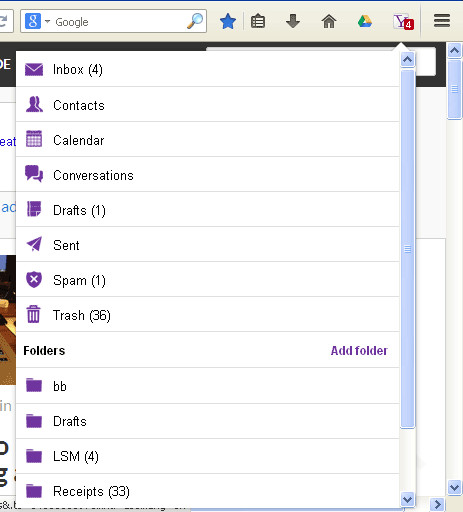This screenshot has width=463, height=512.
Task: Click the Trash bin icon
Action: pos(33,314)
